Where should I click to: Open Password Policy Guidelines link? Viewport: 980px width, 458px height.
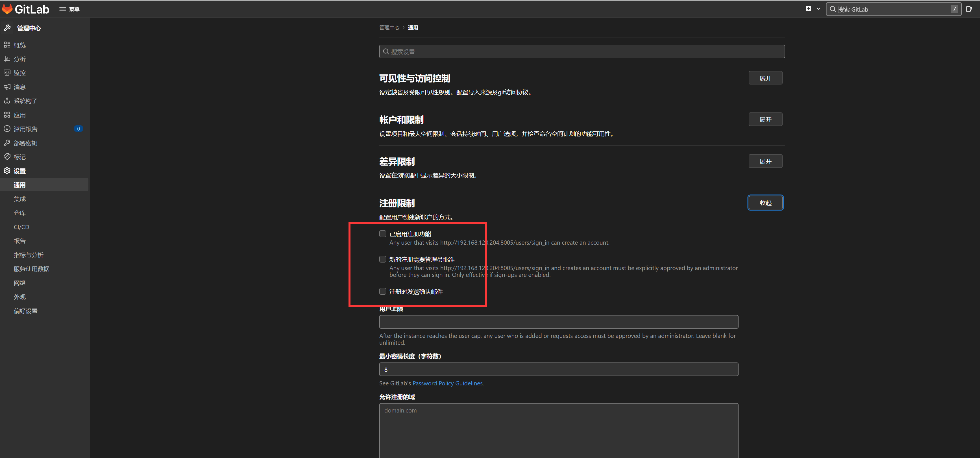(x=447, y=383)
